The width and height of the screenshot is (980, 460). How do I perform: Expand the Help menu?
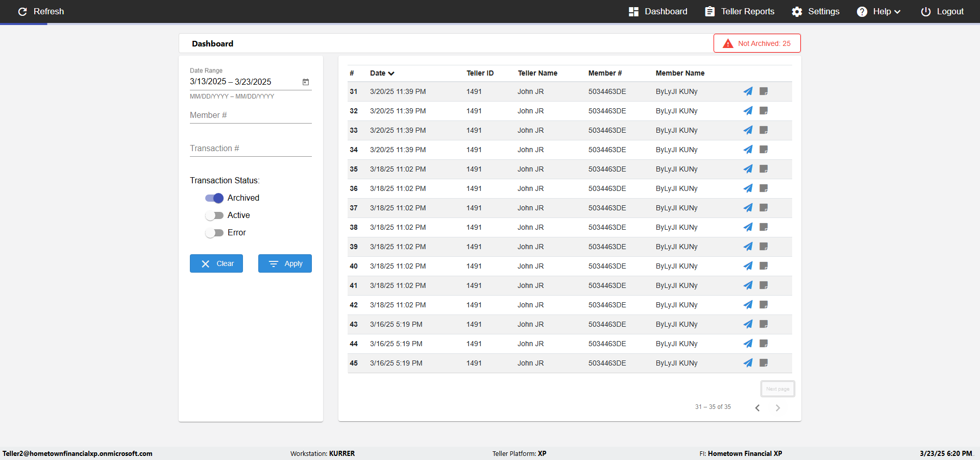[x=878, y=11]
